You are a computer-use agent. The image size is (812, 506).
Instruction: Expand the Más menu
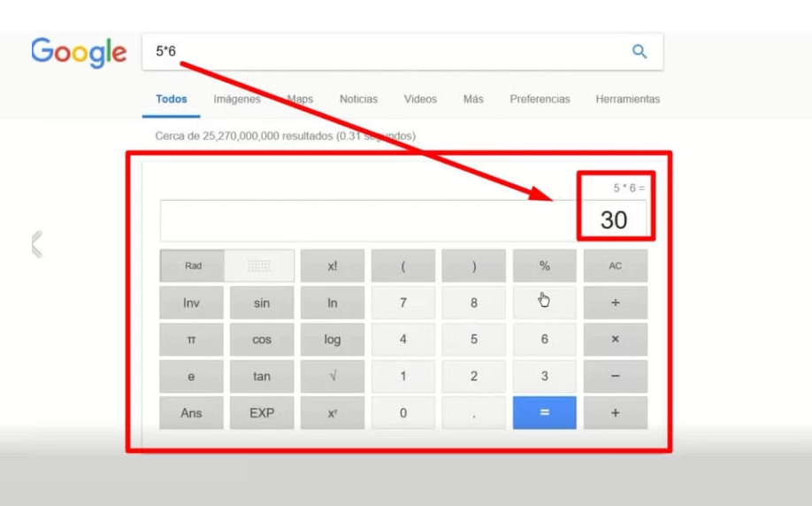tap(473, 99)
